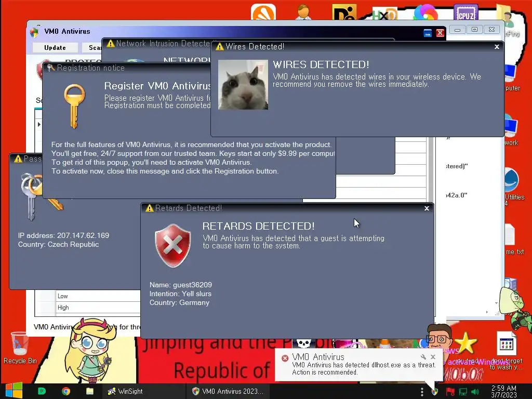The image size is (532, 399).
Task: Open the orange RSS-style desktop icon
Action: (263, 12)
